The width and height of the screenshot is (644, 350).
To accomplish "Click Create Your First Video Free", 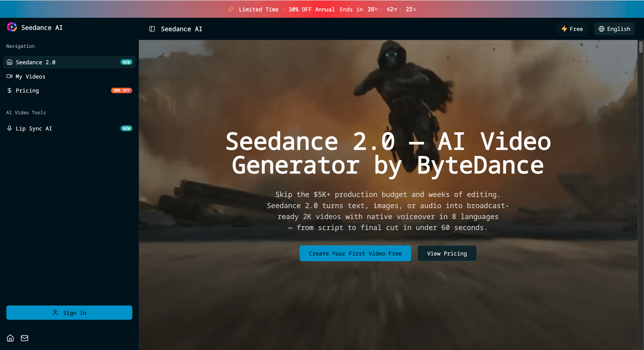I will 355,253.
